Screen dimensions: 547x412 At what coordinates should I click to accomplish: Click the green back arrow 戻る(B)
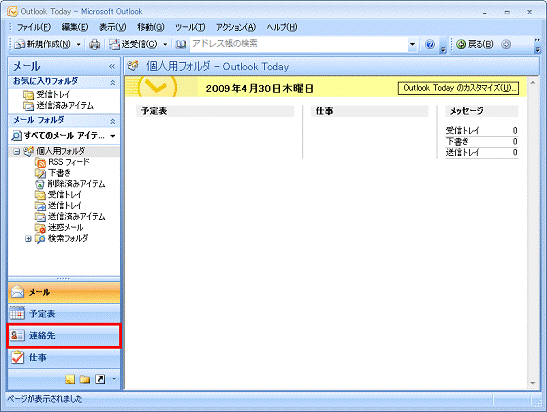[x=475, y=44]
